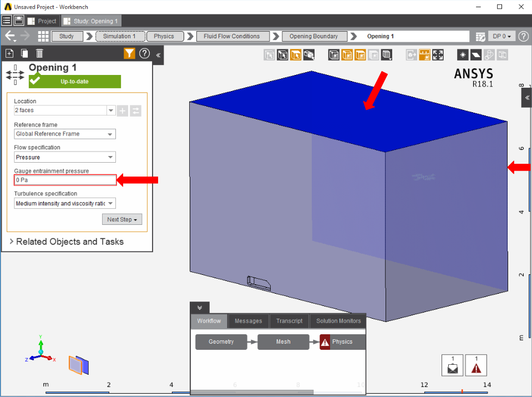Image resolution: width=532 pixels, height=397 pixels.
Task: Choose the box multi-select tool
Action: (x=309, y=54)
